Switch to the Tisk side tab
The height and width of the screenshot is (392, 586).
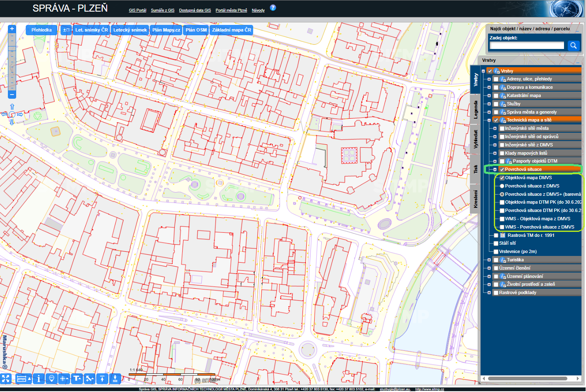pyautogui.click(x=475, y=169)
